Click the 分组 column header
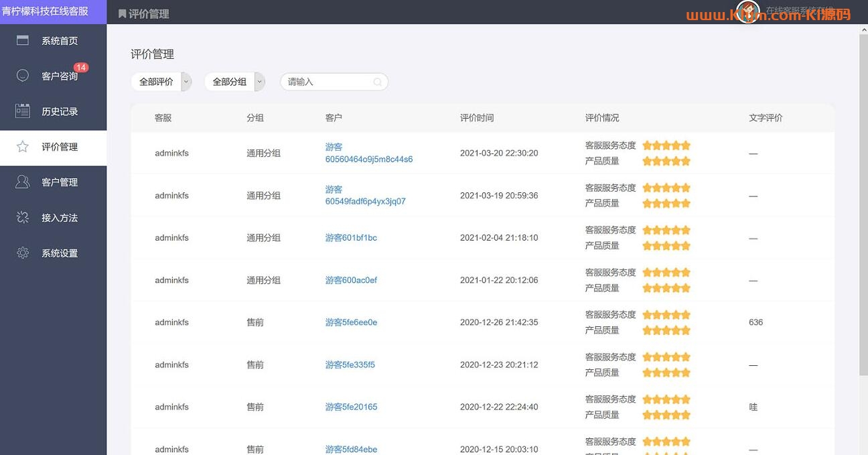This screenshot has width=868, height=455. point(255,118)
